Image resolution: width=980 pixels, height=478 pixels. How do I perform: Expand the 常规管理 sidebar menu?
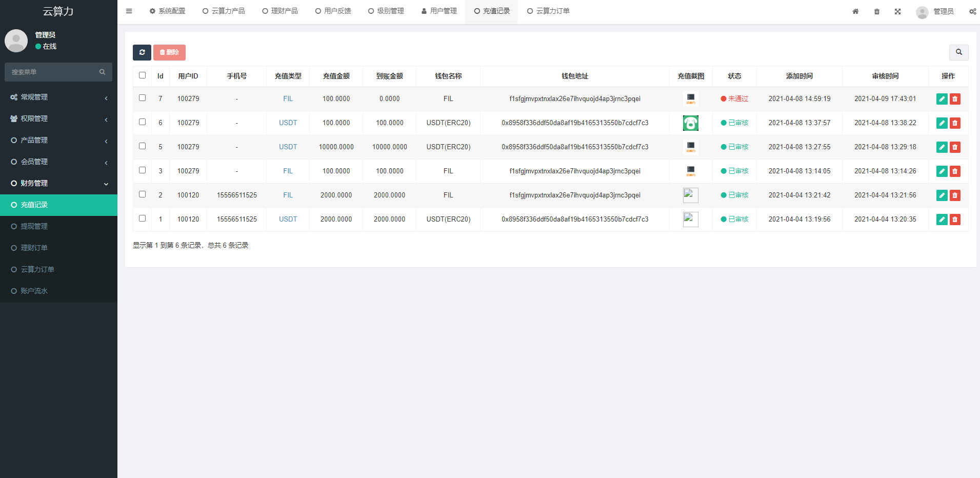pos(58,97)
